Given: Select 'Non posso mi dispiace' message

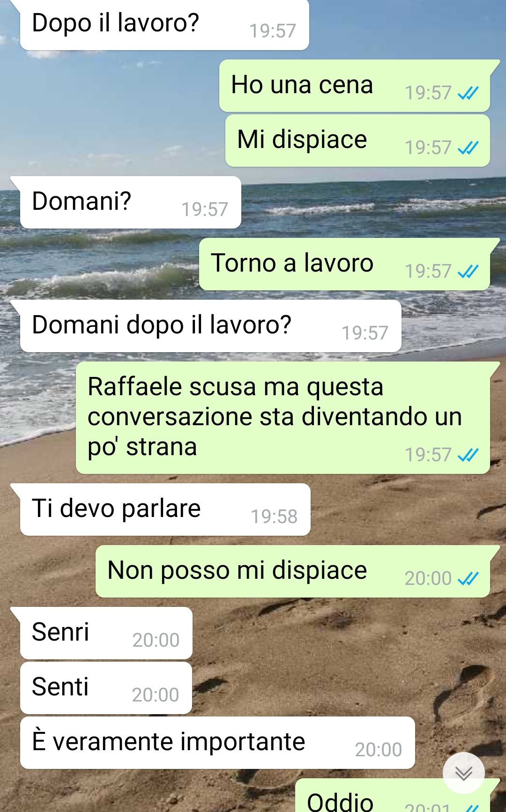Looking at the screenshot, I should pos(293,571).
